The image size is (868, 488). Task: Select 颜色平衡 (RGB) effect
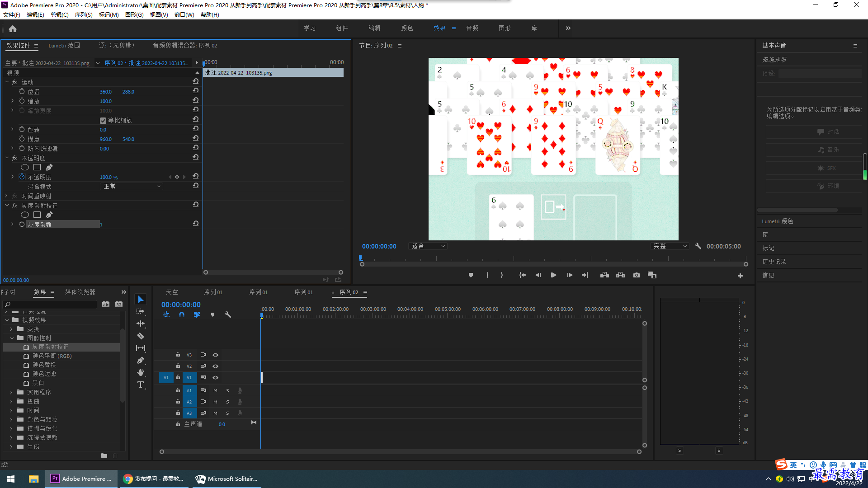click(52, 356)
